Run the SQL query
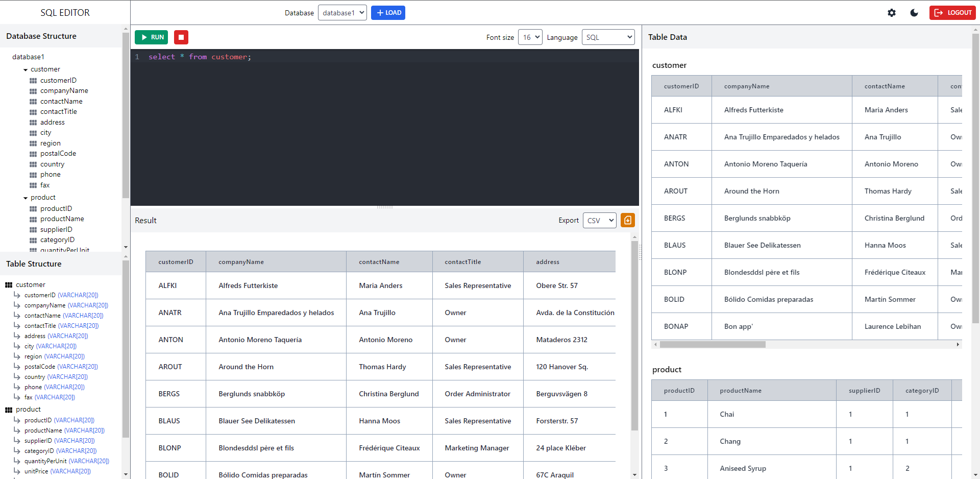 [x=152, y=37]
